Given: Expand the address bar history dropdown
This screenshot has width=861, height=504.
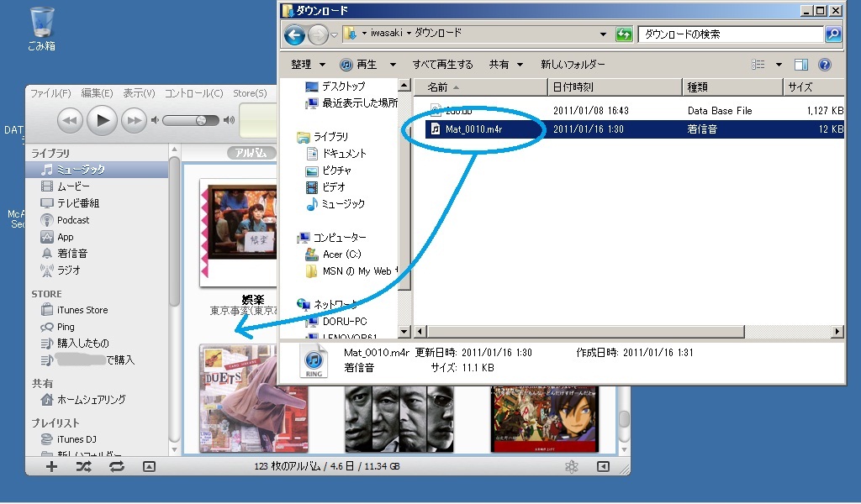Looking at the screenshot, I should click(x=603, y=34).
